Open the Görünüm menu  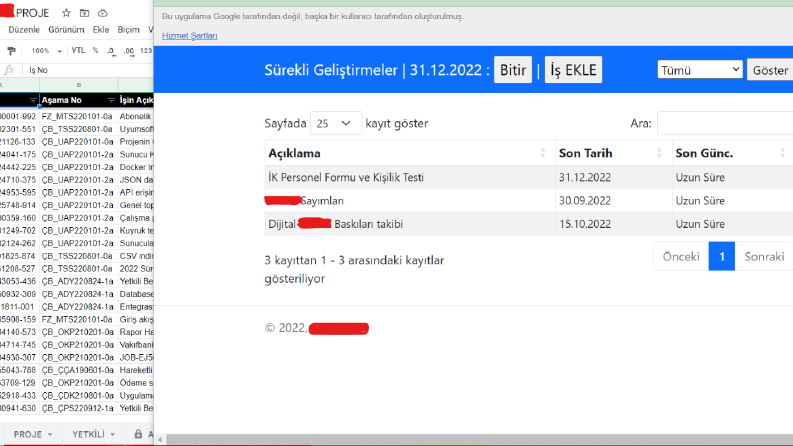[66, 30]
